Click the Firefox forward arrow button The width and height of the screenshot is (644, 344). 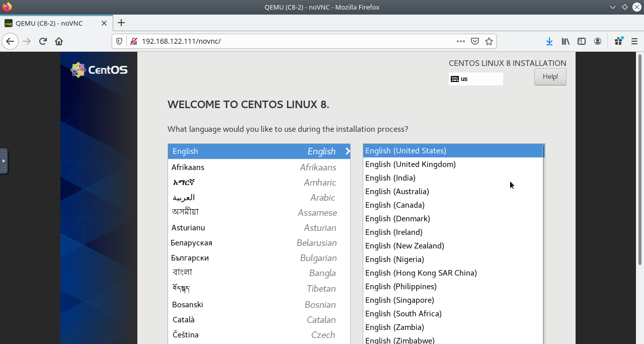click(27, 41)
